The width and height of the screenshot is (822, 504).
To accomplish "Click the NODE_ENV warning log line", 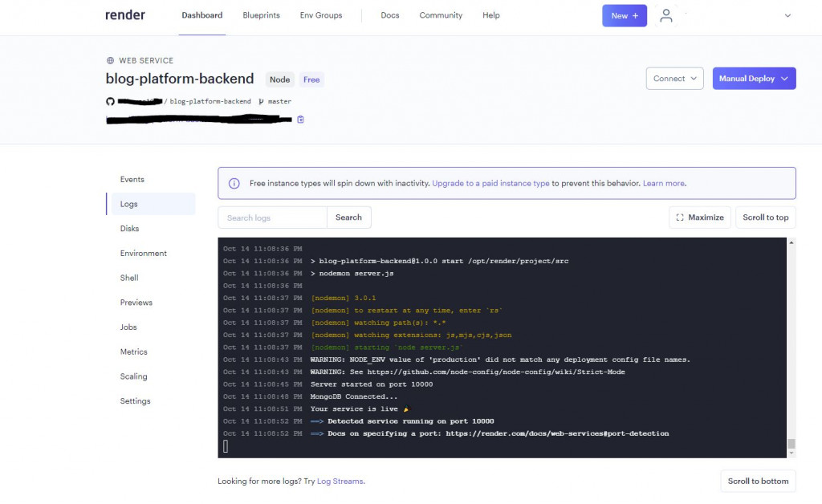I will click(x=500, y=360).
